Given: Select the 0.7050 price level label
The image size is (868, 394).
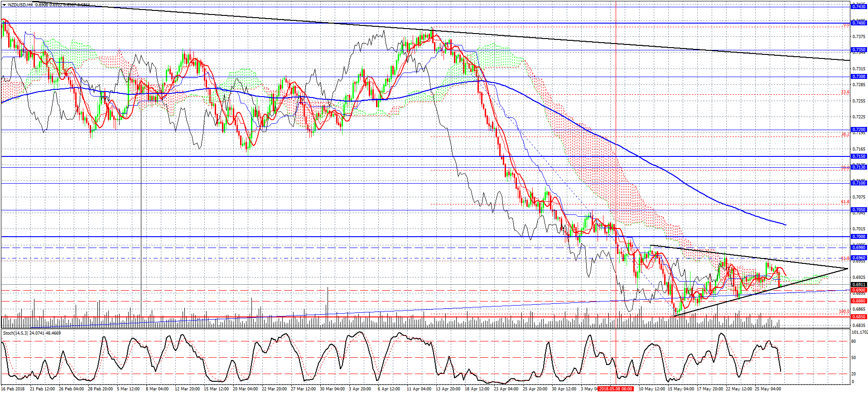Looking at the screenshot, I should [859, 210].
